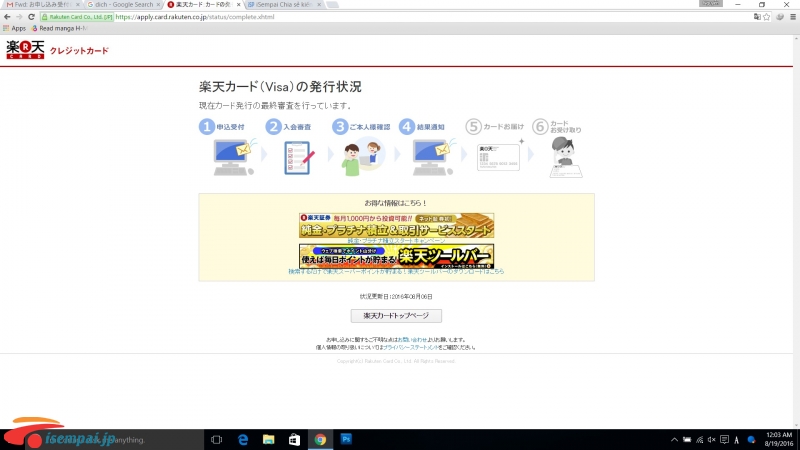Click the クレジットカード header text

tap(79, 51)
